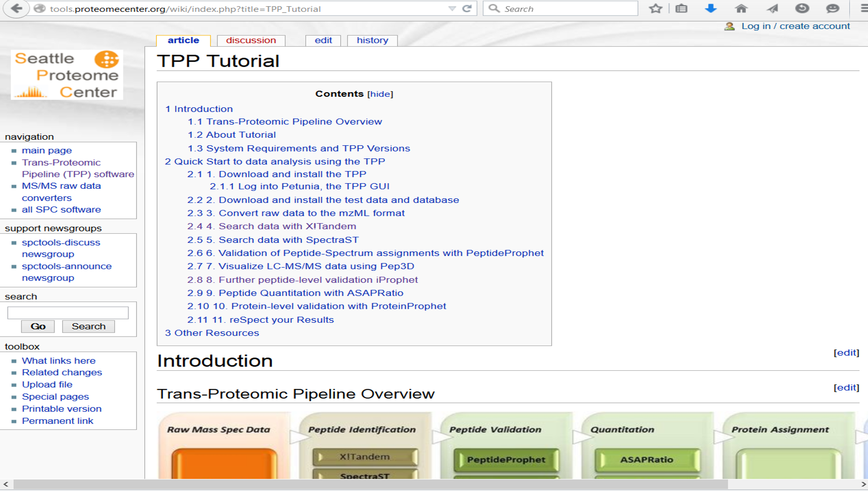Open 2.4 Search data with X!Tandem
Screen dimensions: 868x491
(x=272, y=226)
